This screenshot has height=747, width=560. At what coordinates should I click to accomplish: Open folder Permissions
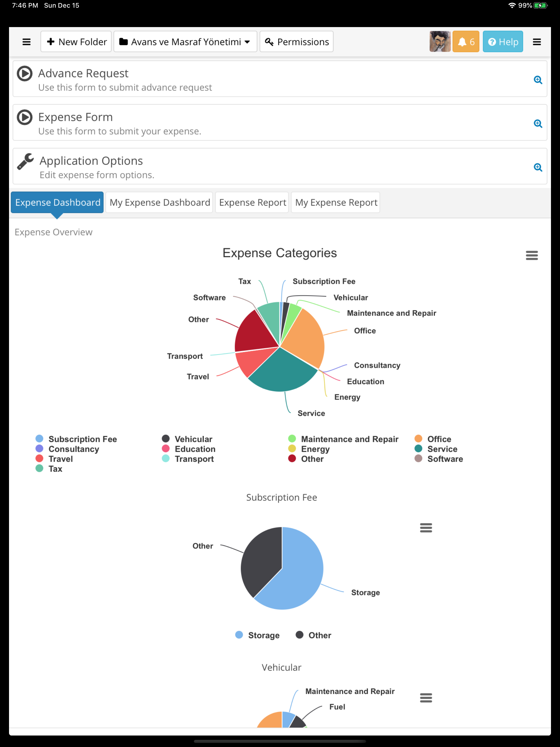pyautogui.click(x=297, y=42)
